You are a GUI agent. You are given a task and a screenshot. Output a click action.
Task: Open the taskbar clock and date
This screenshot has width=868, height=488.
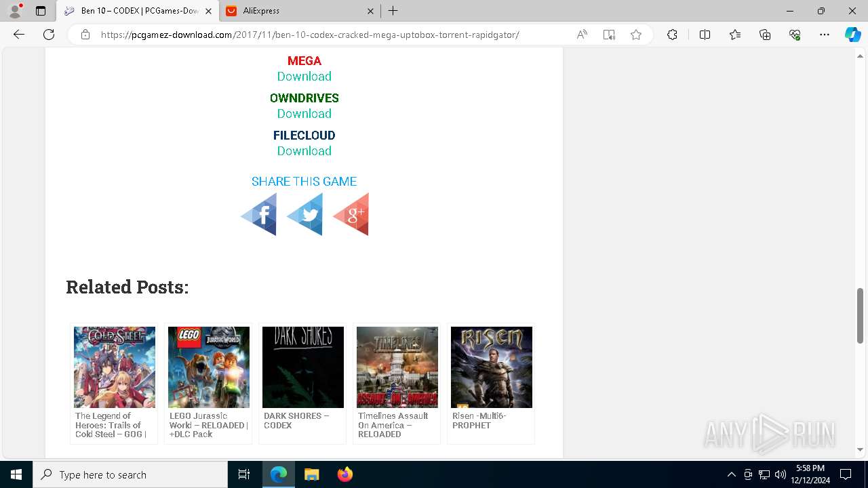(x=812, y=474)
